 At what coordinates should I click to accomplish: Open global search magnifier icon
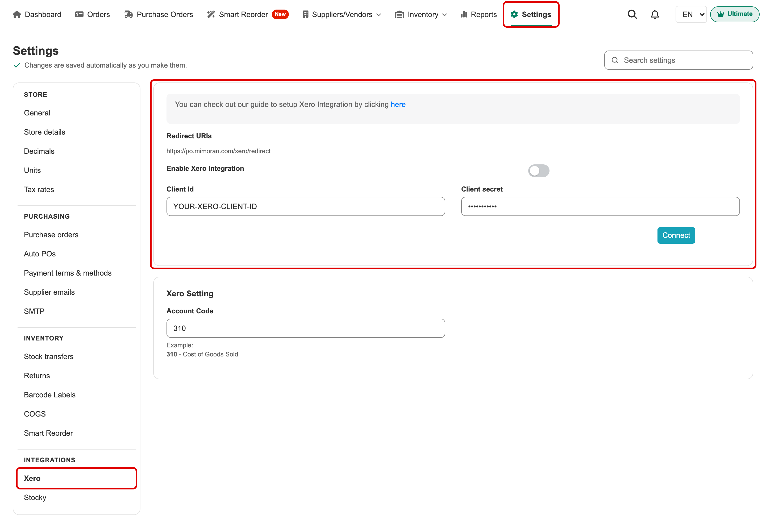[x=632, y=14]
